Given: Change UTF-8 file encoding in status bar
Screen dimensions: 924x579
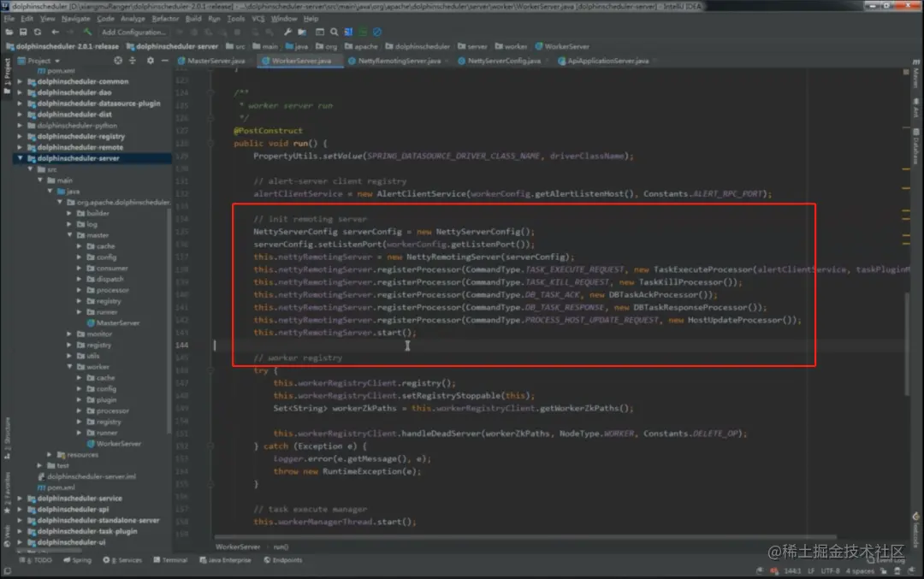Looking at the screenshot, I should (830, 570).
